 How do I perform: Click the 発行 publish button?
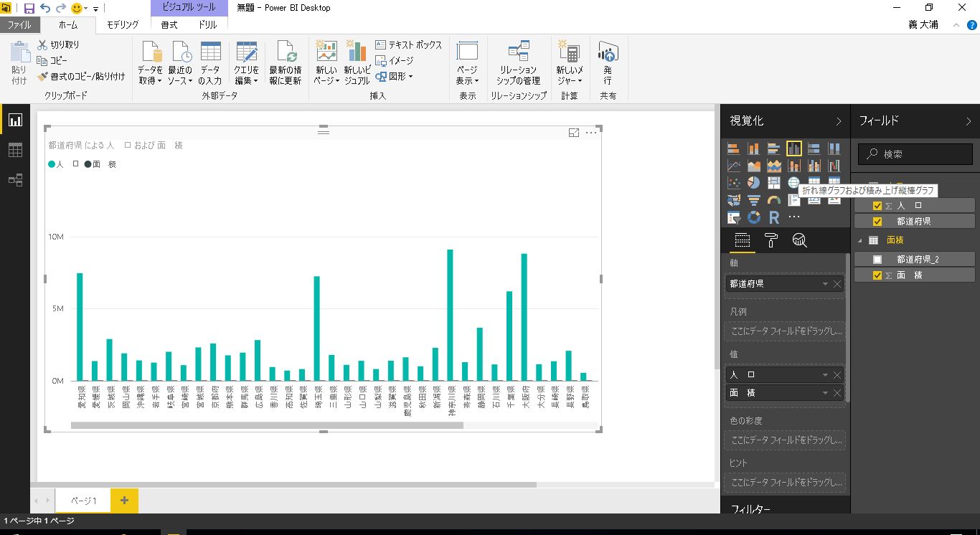pyautogui.click(x=608, y=63)
